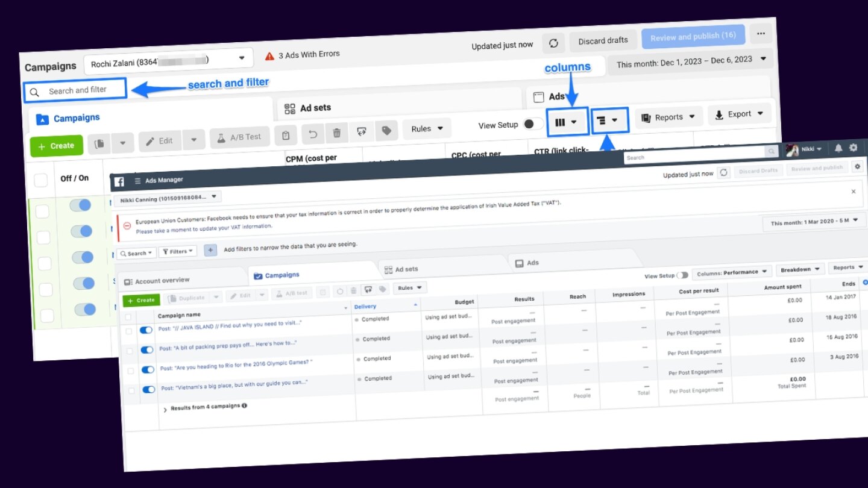Click export share icon in front window toolbar

click(368, 290)
